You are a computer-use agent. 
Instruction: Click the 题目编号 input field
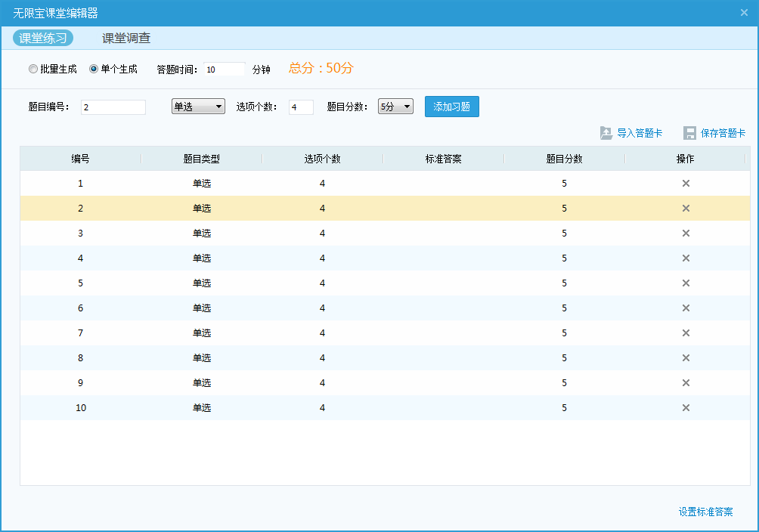point(113,107)
